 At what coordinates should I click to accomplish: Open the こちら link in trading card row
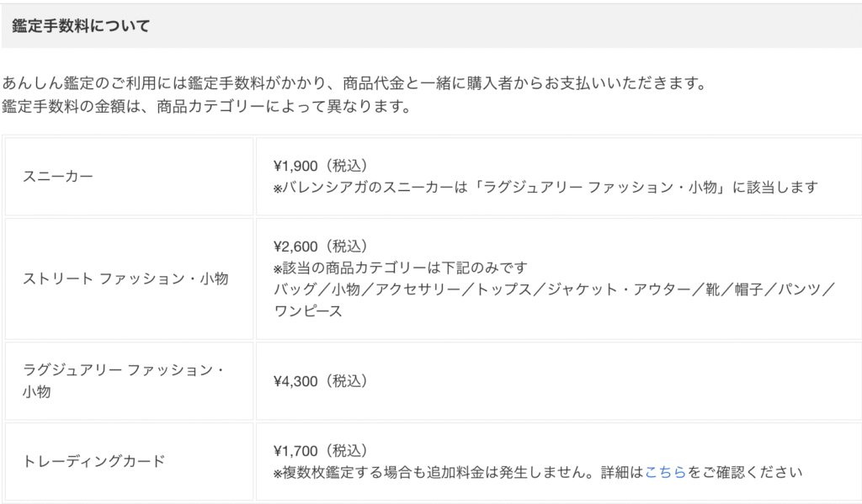tap(665, 472)
